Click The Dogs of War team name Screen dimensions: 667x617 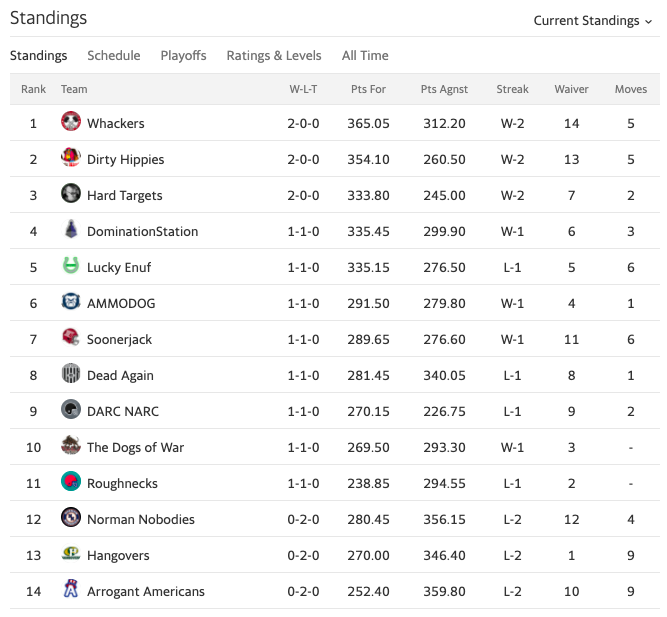click(x=135, y=448)
